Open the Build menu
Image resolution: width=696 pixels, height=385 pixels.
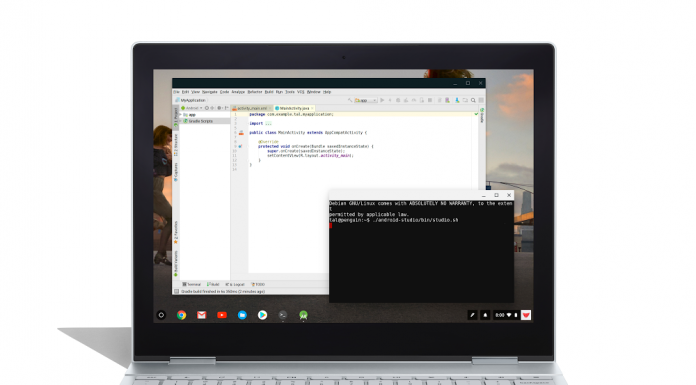(269, 92)
